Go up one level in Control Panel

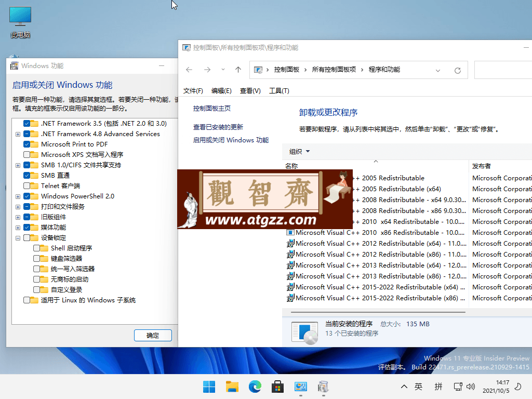pyautogui.click(x=238, y=70)
